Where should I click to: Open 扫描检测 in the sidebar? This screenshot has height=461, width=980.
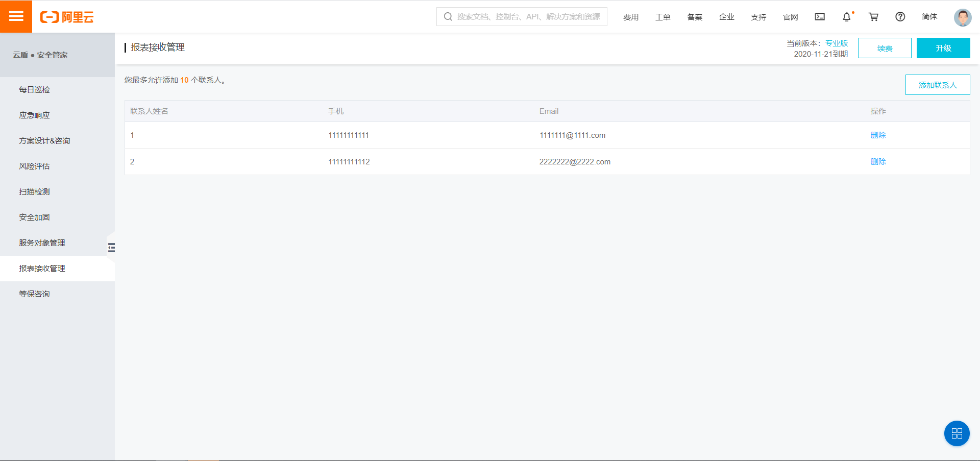(x=57, y=192)
